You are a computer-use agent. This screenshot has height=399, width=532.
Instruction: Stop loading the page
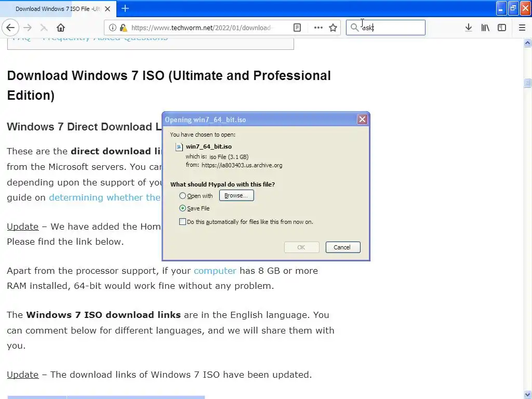pyautogui.click(x=44, y=28)
